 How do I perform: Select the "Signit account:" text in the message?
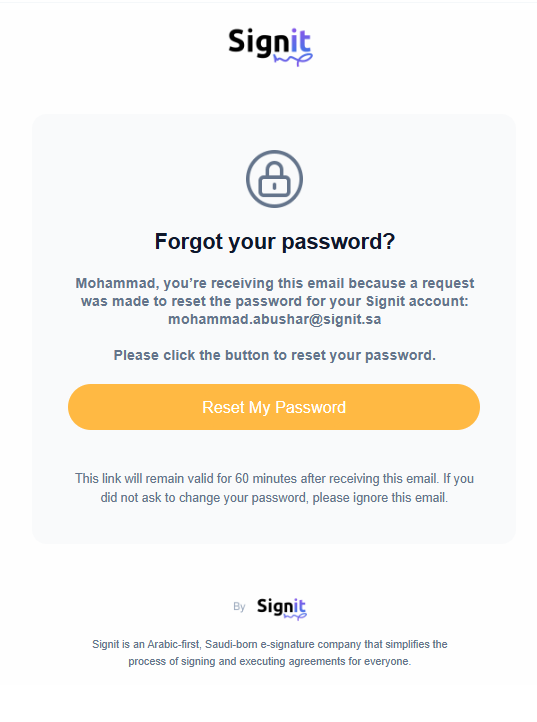pyautogui.click(x=417, y=301)
